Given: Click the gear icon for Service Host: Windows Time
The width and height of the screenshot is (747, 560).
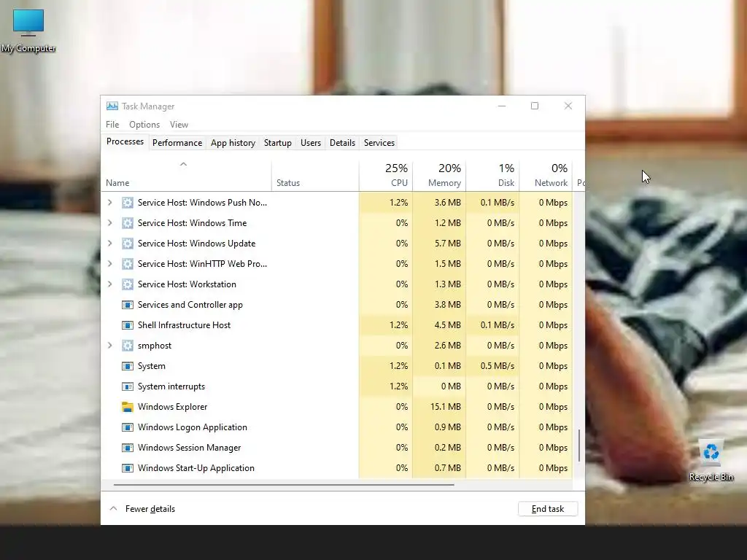Looking at the screenshot, I should tap(127, 223).
